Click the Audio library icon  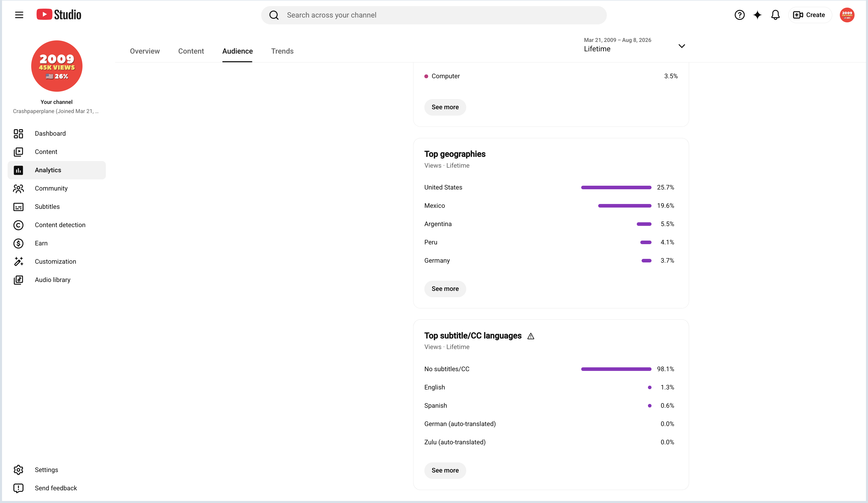point(18,280)
